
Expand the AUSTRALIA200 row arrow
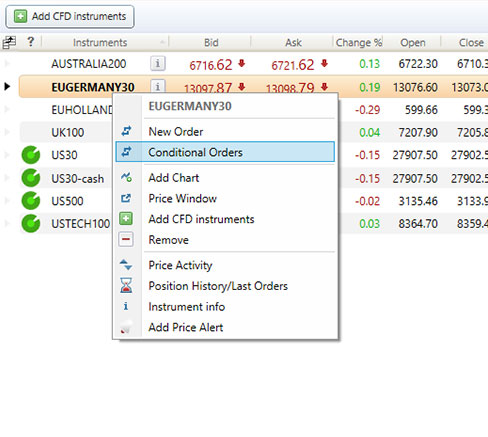[x=7, y=63]
